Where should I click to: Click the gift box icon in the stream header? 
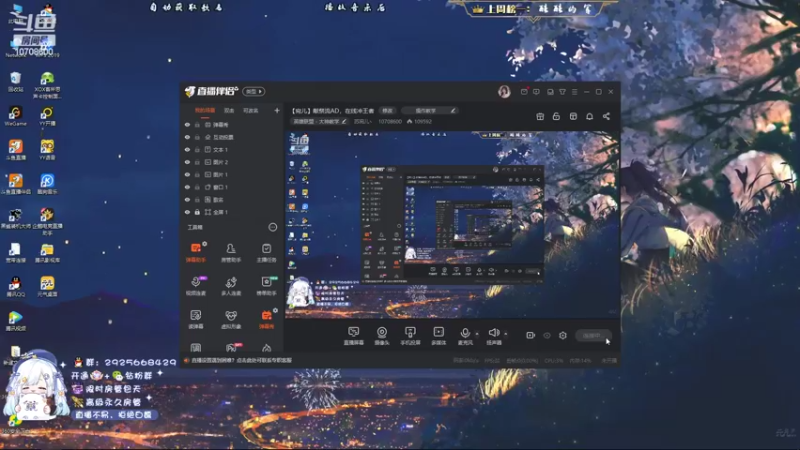point(540,116)
